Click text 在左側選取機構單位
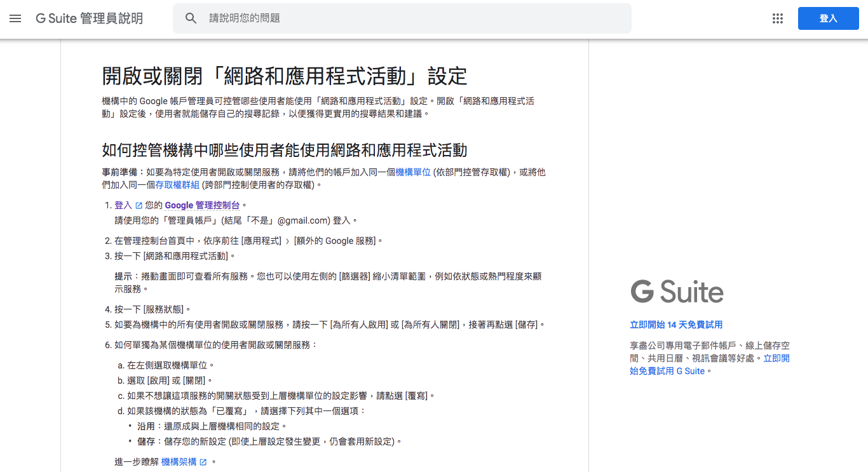868x472 pixels. click(170, 365)
